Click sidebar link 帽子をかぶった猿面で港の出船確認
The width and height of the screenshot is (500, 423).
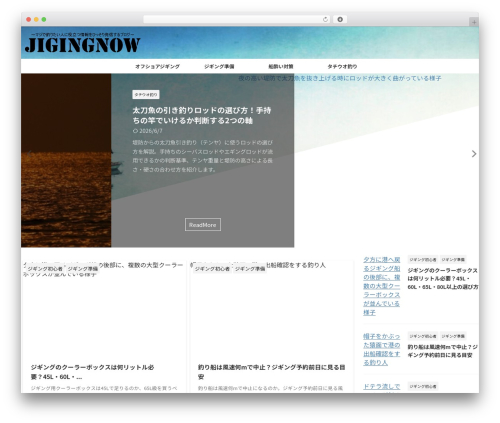(382, 349)
